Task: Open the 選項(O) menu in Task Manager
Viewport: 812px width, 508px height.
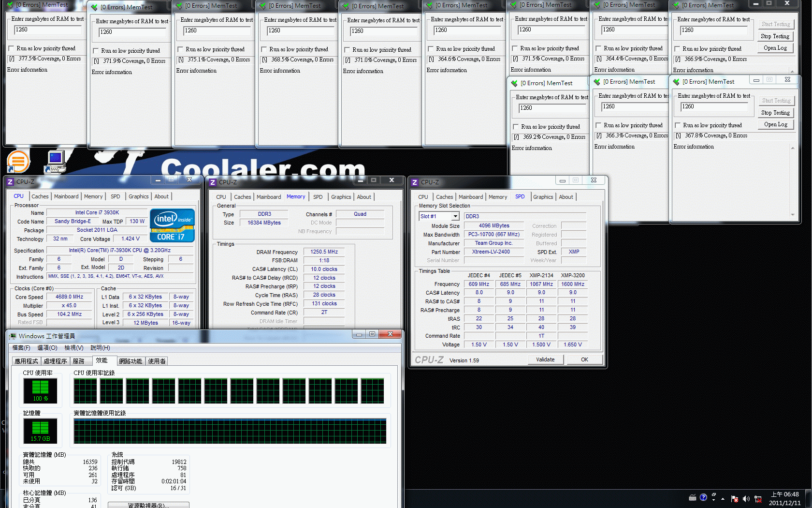Action: [47, 348]
